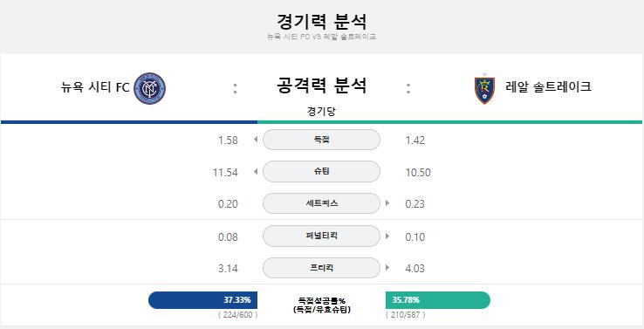This screenshot has width=644, height=329.
Task: Select the 세트피스 stat pill
Action: tap(321, 203)
